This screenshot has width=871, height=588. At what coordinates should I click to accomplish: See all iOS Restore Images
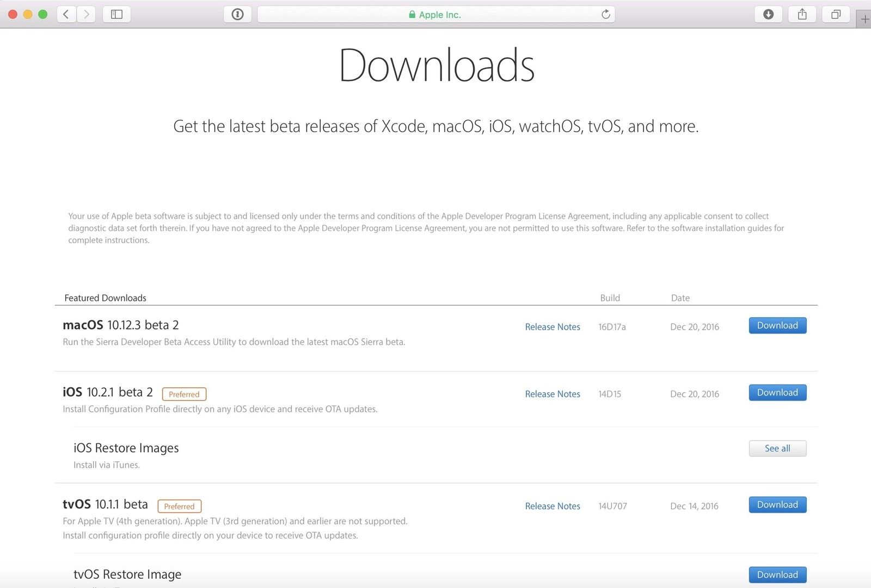click(x=777, y=448)
